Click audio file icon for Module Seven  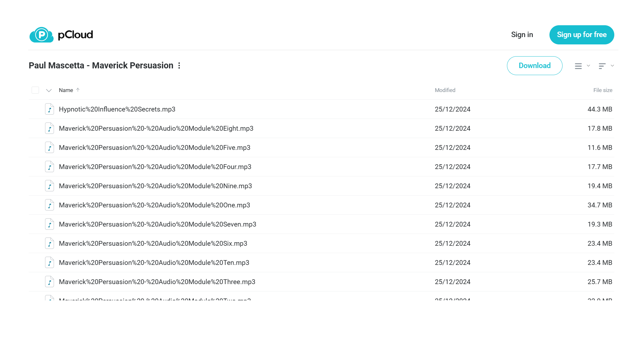point(49,224)
